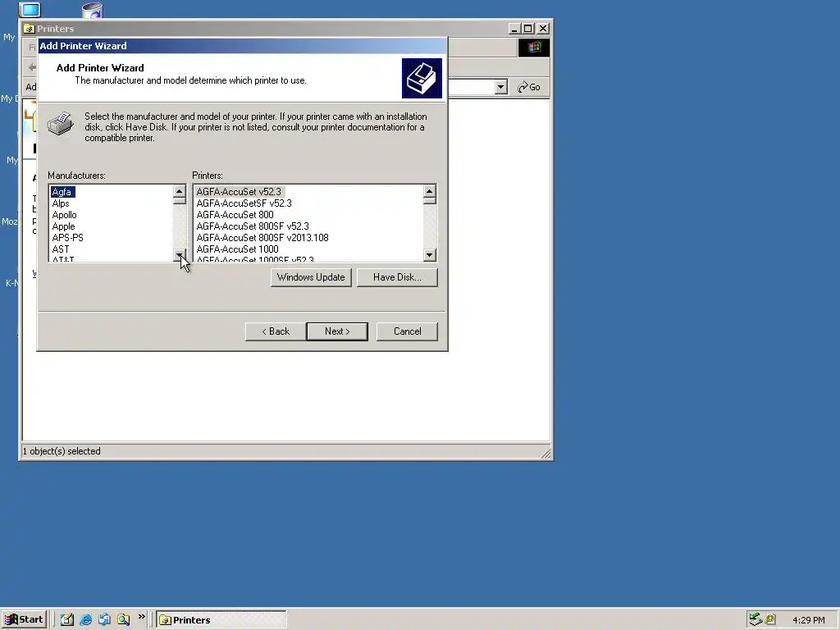
Task: Click the clock showing 4:29 PM
Action: pos(808,620)
